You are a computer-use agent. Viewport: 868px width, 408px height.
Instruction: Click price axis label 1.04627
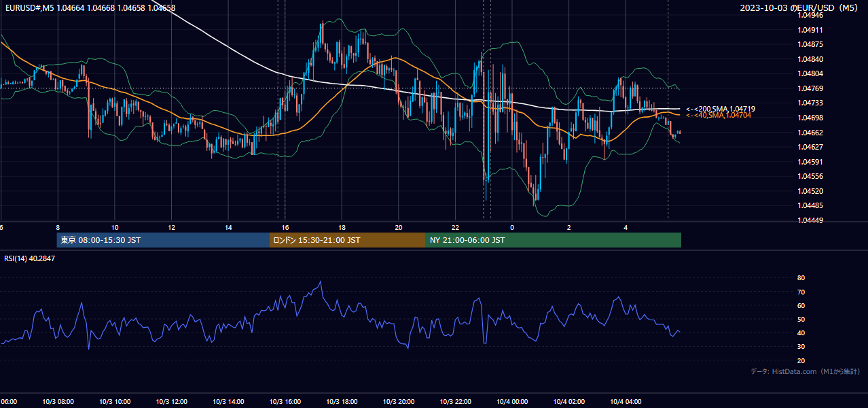point(810,147)
